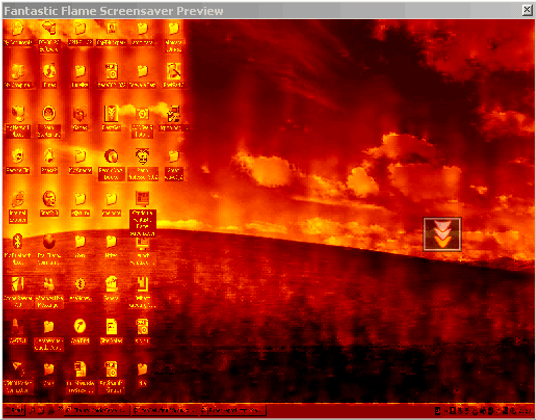This screenshot has width=536, height=420.
Task: Switch to the third taskbar window button
Action: (233, 410)
